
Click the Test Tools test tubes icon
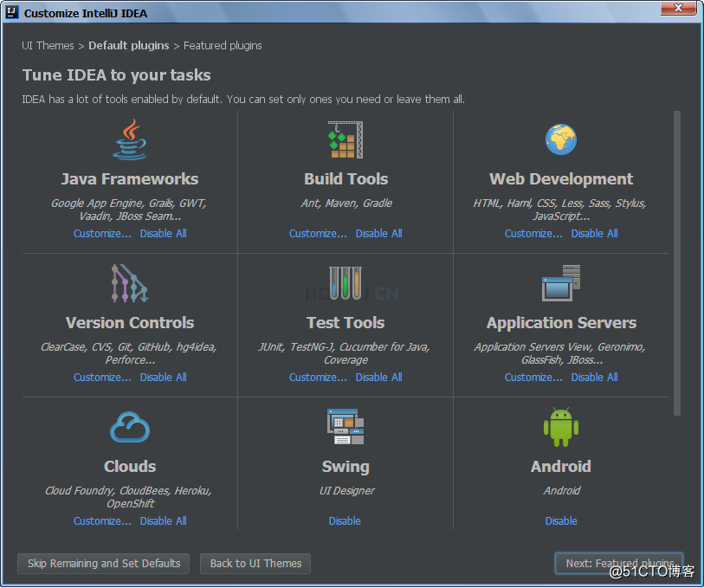(346, 283)
